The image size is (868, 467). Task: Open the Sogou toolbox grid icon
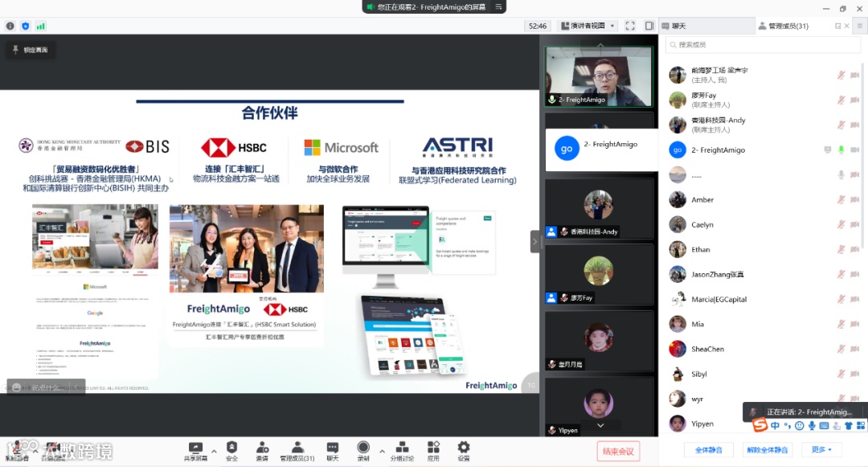(x=860, y=425)
